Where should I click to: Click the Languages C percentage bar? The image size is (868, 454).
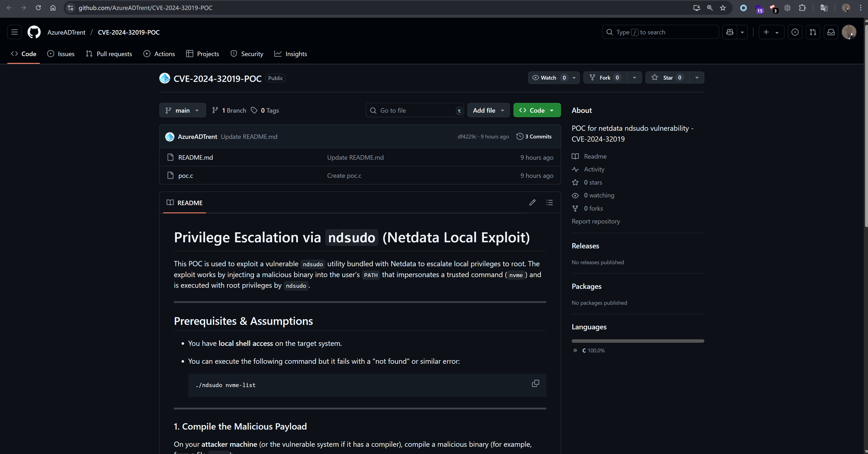pos(638,341)
